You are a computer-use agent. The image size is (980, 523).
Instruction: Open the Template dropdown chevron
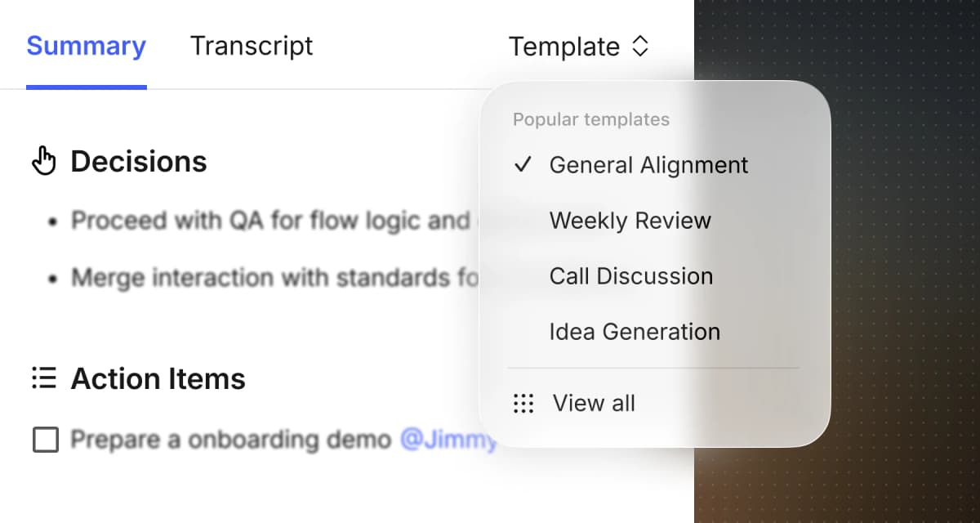pyautogui.click(x=642, y=47)
